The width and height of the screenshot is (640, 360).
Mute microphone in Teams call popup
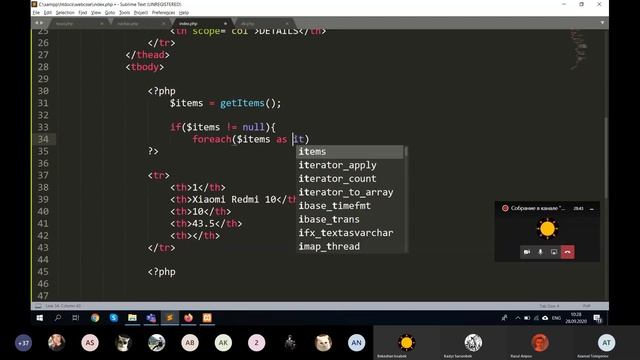tap(540, 252)
